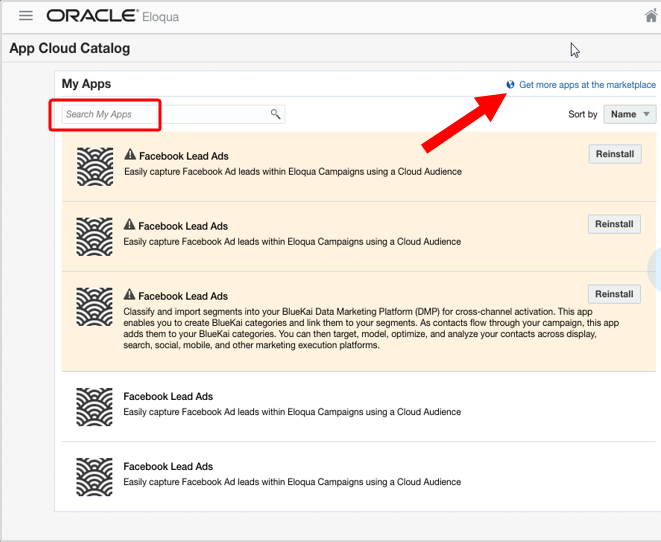The width and height of the screenshot is (661, 542).
Task: Focus the Search My Apps field
Action: (173, 114)
